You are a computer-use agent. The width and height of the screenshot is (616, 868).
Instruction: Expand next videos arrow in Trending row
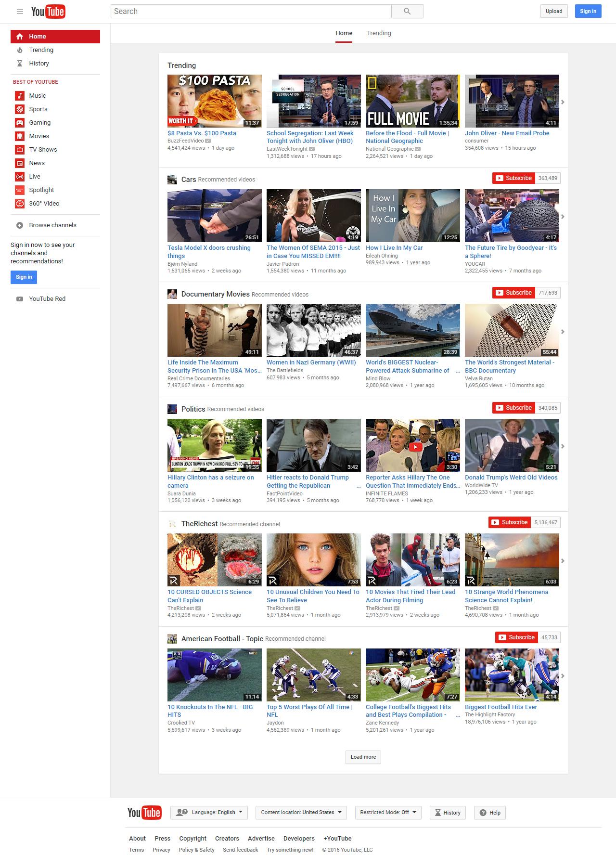pyautogui.click(x=563, y=102)
